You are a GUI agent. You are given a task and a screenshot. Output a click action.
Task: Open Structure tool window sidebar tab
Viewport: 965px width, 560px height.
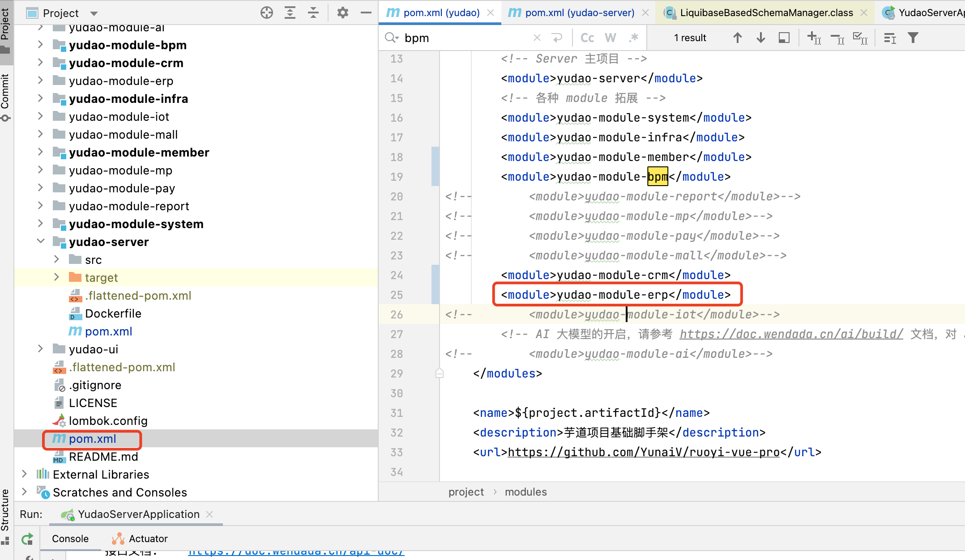5,517
